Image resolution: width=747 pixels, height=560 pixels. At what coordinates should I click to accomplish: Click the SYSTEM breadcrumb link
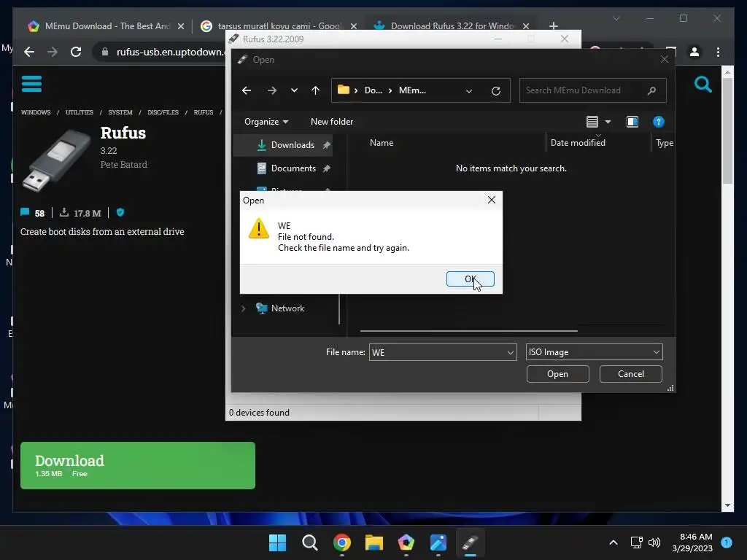tap(120, 112)
